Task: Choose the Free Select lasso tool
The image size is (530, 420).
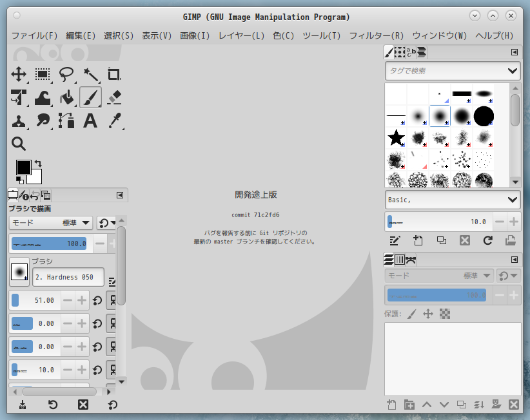Action: tap(66, 74)
